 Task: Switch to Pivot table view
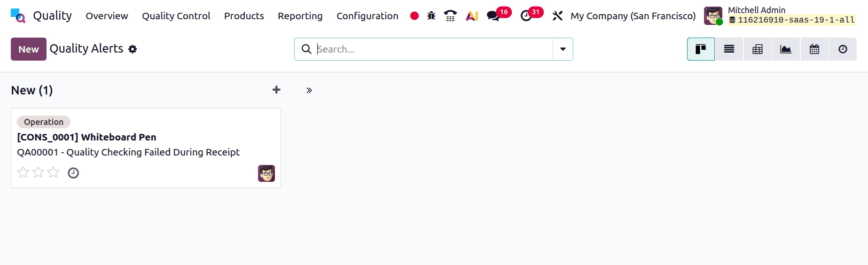pyautogui.click(x=758, y=49)
